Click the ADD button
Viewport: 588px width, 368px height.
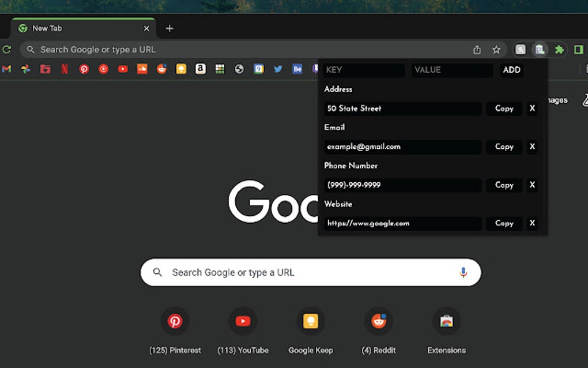pos(512,70)
